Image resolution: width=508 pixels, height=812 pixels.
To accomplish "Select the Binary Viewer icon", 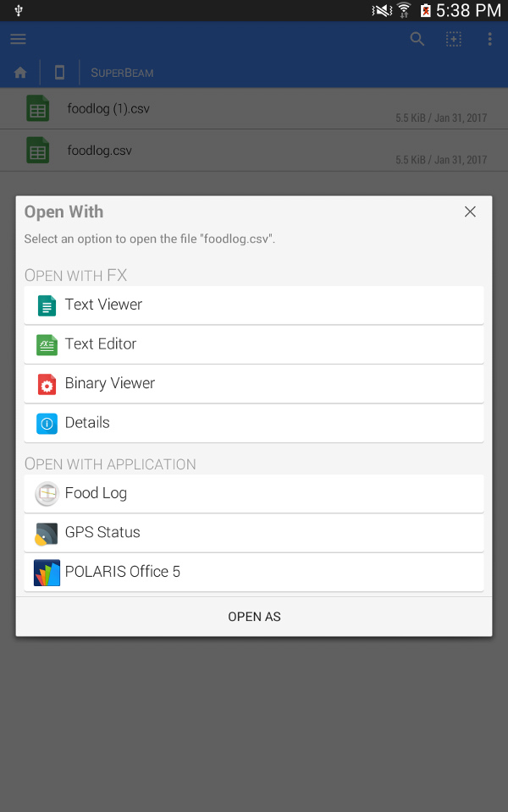I will click(x=47, y=384).
